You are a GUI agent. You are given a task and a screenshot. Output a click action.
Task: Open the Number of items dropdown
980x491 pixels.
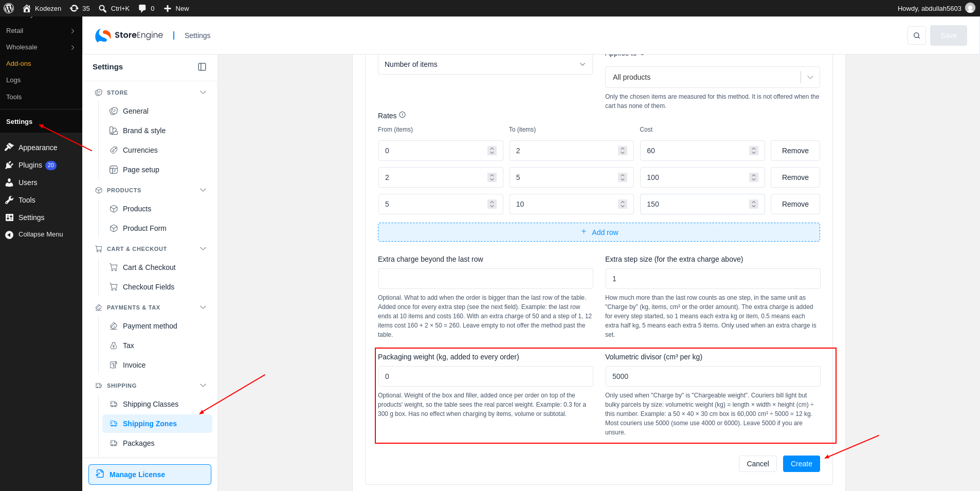[485, 64]
